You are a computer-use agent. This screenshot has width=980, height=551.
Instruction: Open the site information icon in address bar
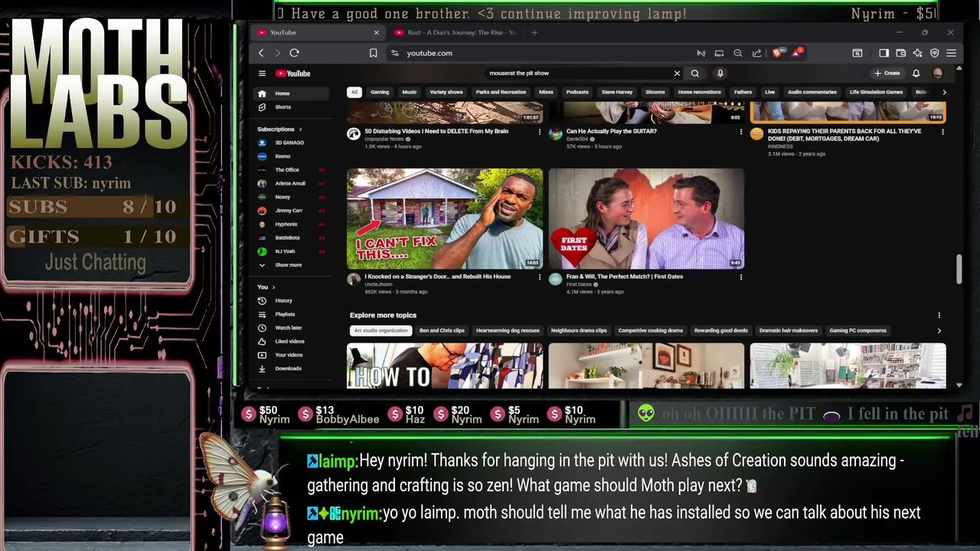(394, 53)
